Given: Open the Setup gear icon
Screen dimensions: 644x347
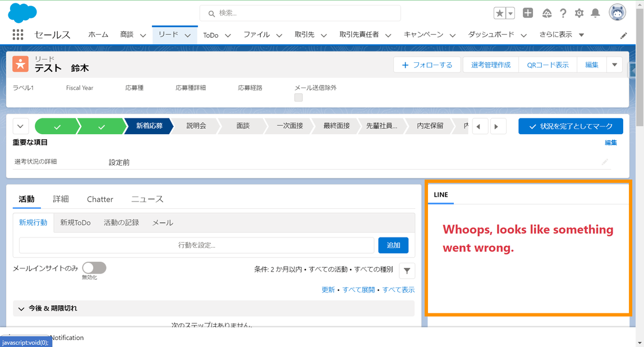Looking at the screenshot, I should 579,13.
